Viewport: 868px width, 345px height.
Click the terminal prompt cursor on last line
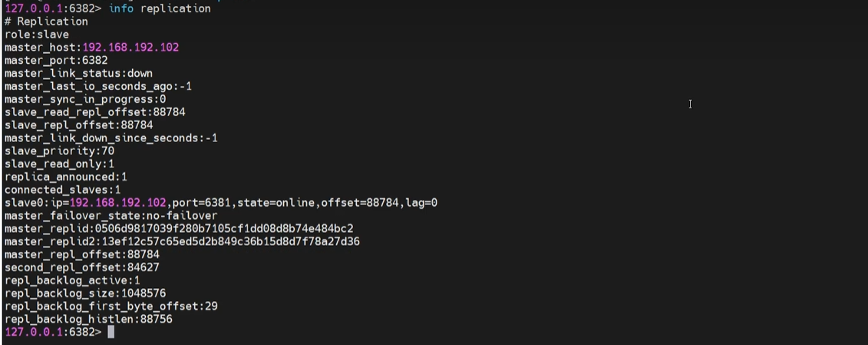[111, 332]
